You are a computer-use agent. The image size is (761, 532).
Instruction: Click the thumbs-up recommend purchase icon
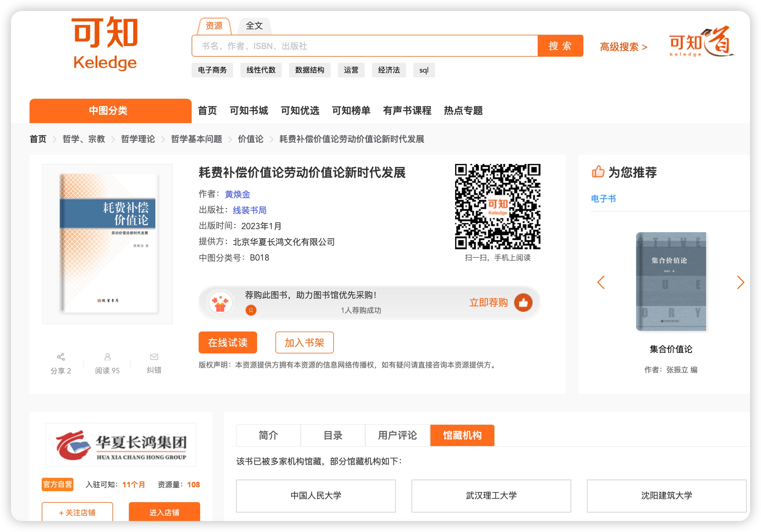(x=523, y=302)
